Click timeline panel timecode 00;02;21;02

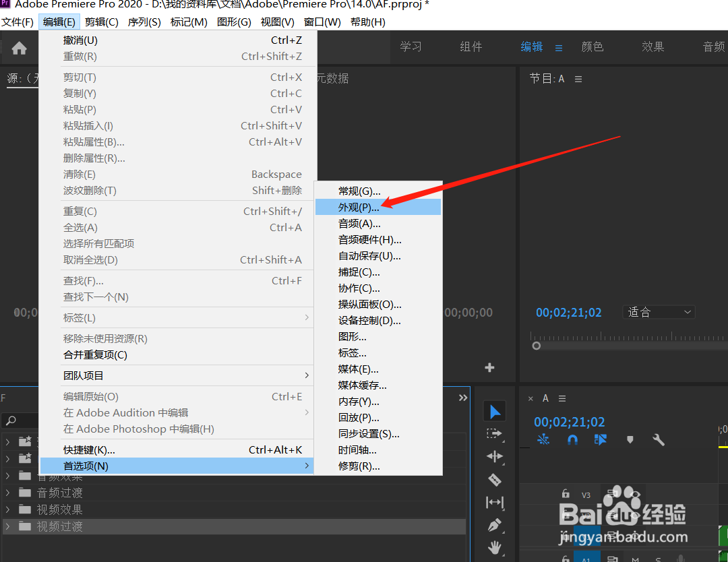click(x=569, y=422)
